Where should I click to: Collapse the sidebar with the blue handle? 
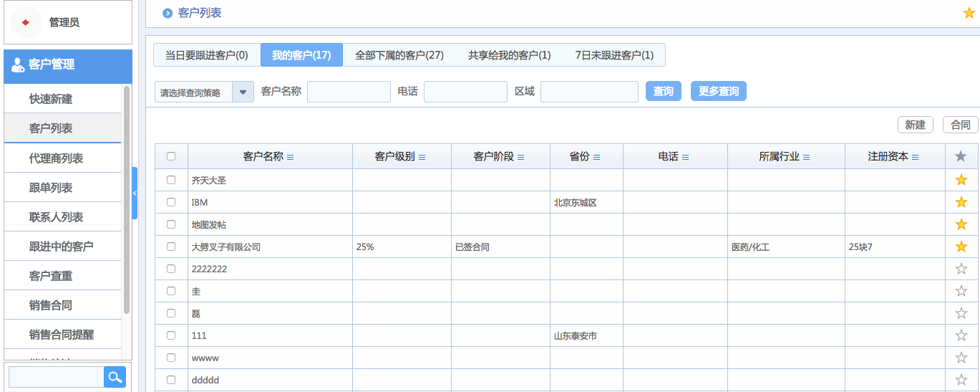coord(135,193)
